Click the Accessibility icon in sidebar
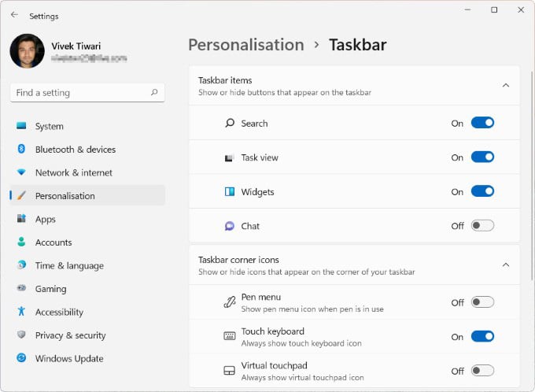The height and width of the screenshot is (392, 535). 21,312
